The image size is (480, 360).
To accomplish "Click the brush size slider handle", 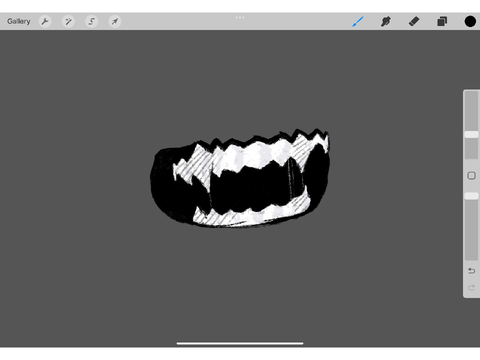I will (471, 134).
